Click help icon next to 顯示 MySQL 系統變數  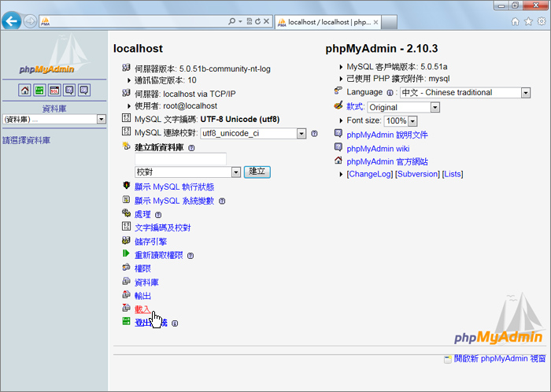pos(222,202)
